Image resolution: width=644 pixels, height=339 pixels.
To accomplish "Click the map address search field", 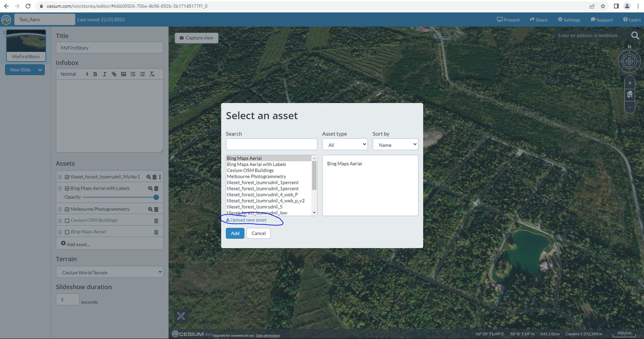I will (592, 35).
